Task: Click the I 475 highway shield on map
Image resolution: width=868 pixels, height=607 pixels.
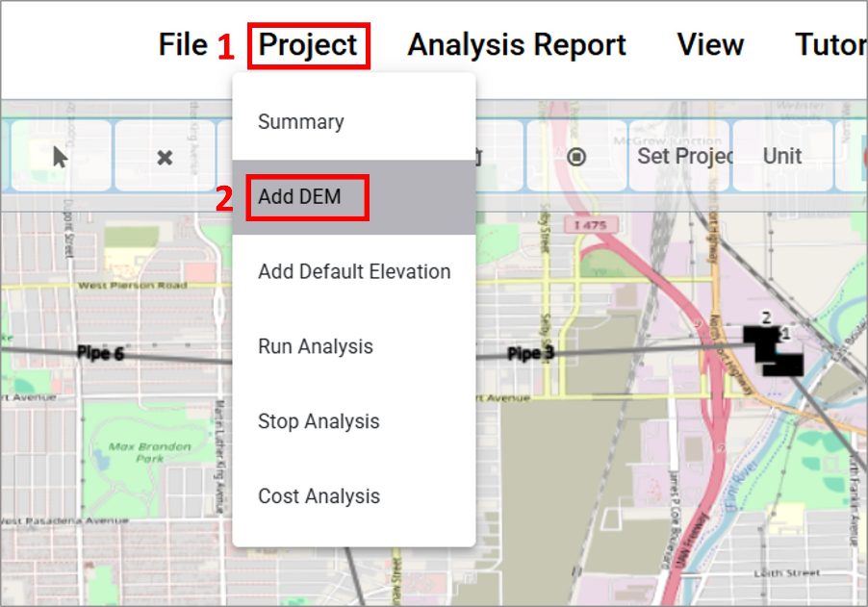Action: point(591,225)
